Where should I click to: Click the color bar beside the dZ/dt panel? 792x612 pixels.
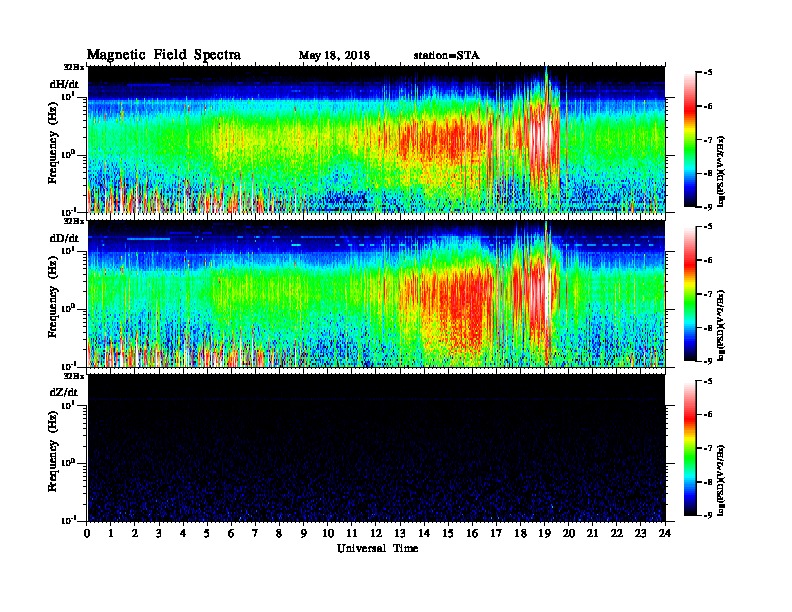point(689,448)
